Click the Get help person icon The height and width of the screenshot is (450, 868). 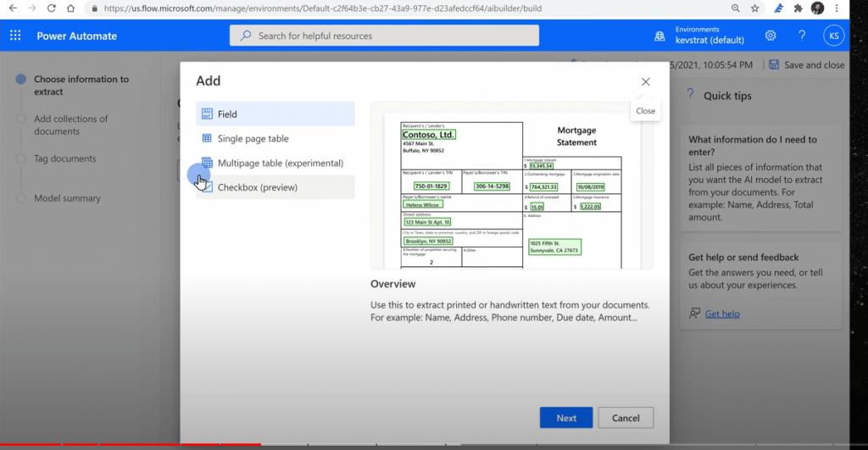[694, 314]
